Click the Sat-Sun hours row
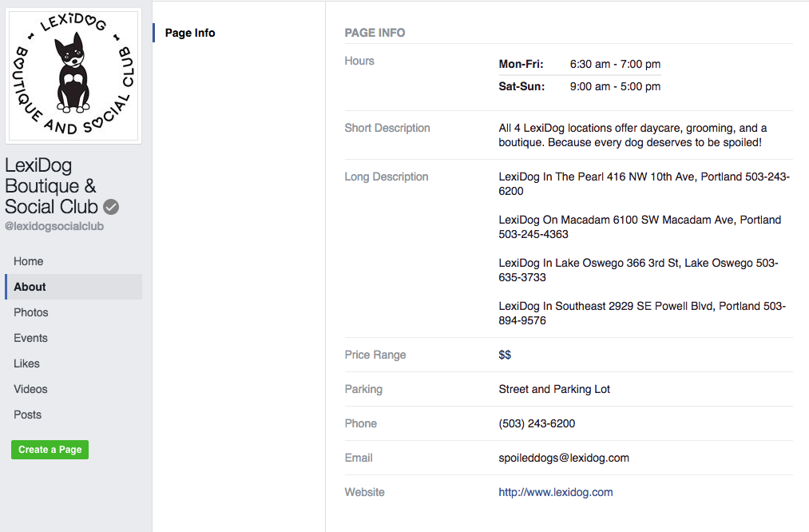Screen dimensions: 809x532 tap(580, 86)
